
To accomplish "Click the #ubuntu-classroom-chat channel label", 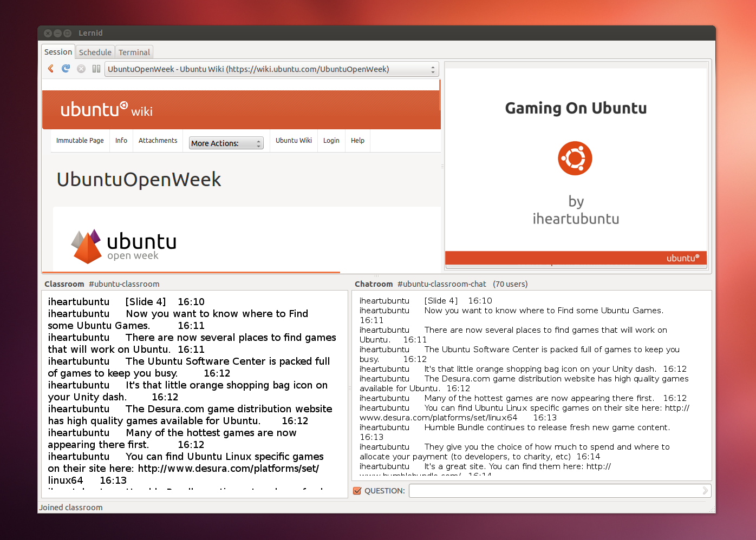I will coord(442,284).
